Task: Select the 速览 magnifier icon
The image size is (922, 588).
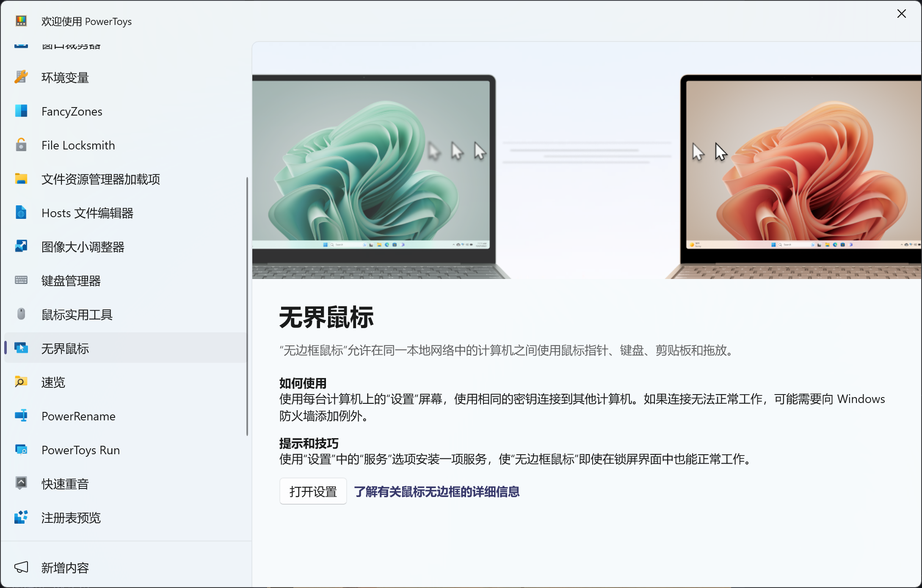Action: [21, 382]
